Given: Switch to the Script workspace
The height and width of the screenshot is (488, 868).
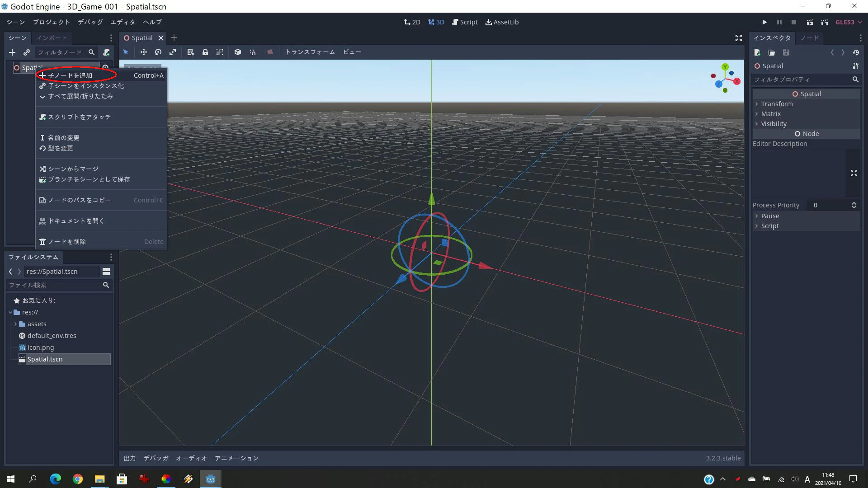Looking at the screenshot, I should (465, 22).
